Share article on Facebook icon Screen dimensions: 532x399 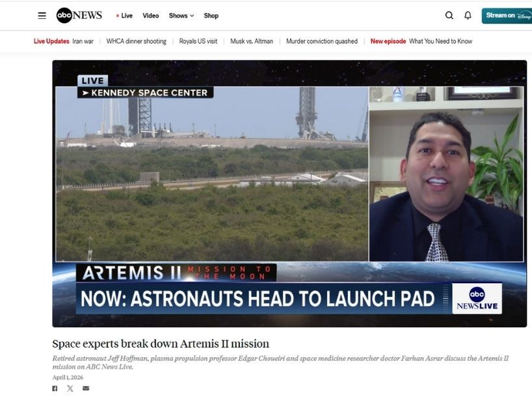[55, 389]
